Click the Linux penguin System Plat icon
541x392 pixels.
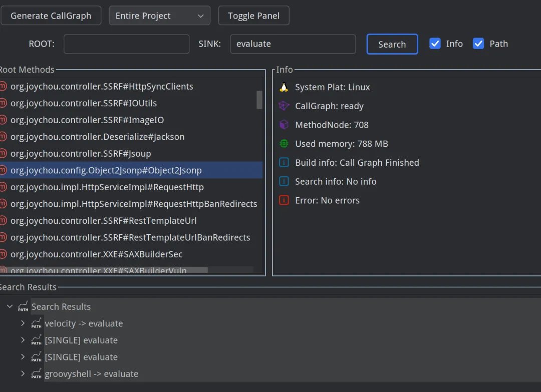(284, 87)
